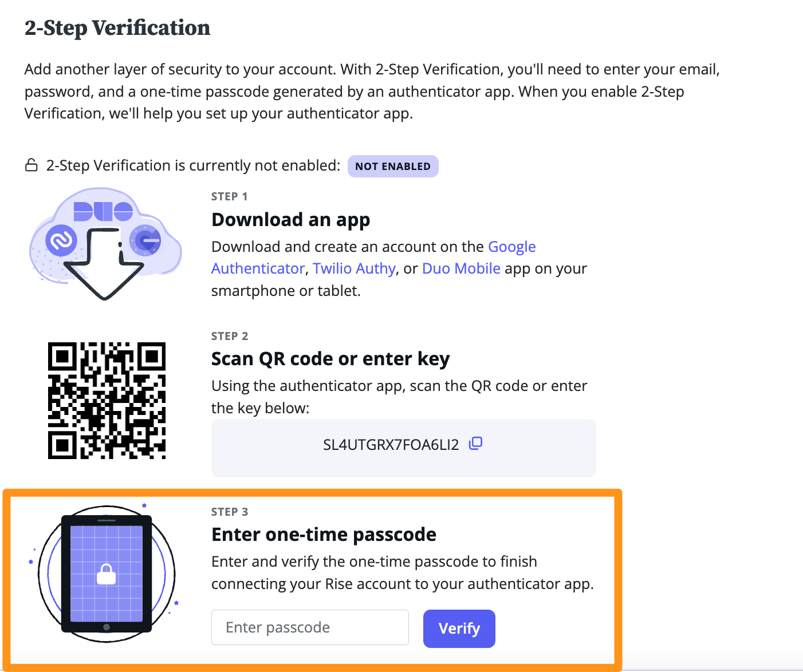This screenshot has width=803, height=672.
Task: Click the Enter one-time passcode heading
Action: 324,535
